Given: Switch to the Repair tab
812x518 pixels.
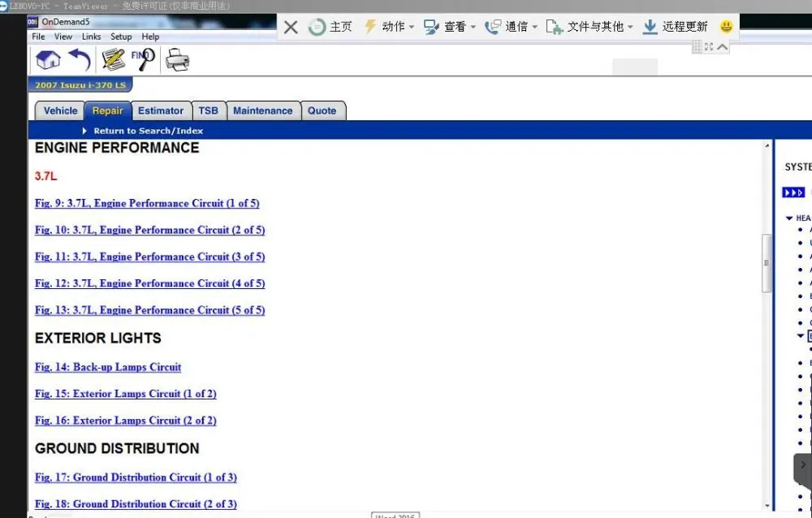Looking at the screenshot, I should 108,111.
